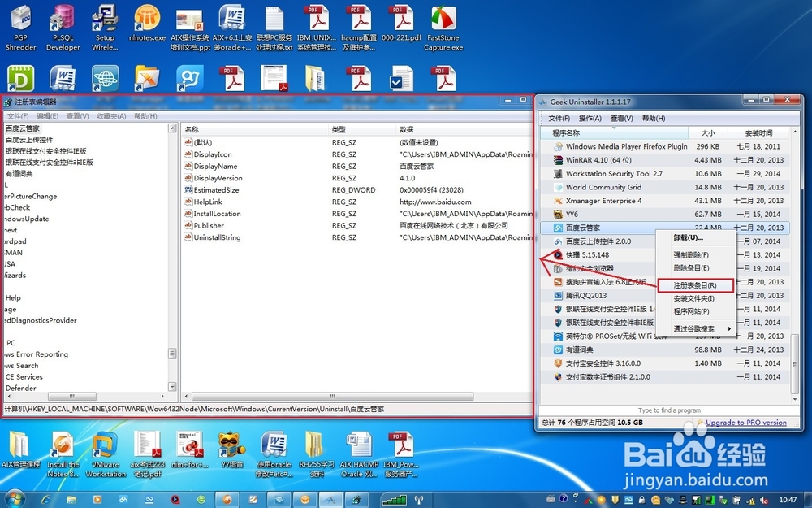
Task: Click the 类型 column header in Registry Editor
Action: pyautogui.click(x=362, y=129)
